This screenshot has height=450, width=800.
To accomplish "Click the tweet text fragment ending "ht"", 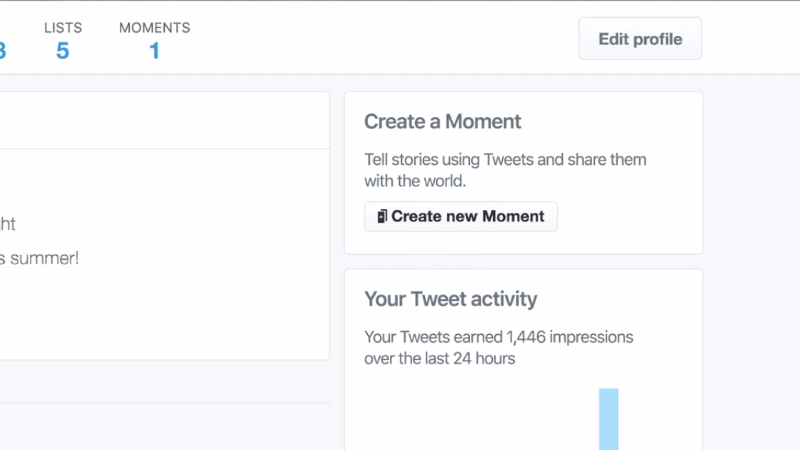I will [8, 224].
